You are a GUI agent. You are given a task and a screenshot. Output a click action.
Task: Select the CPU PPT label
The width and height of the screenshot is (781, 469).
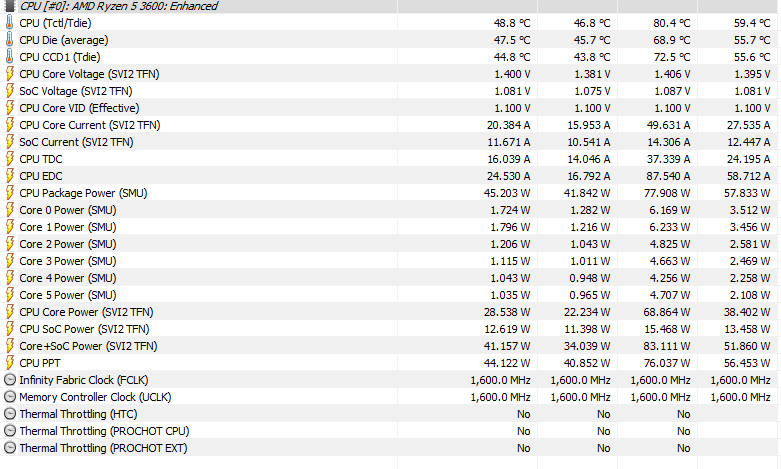click(40, 362)
